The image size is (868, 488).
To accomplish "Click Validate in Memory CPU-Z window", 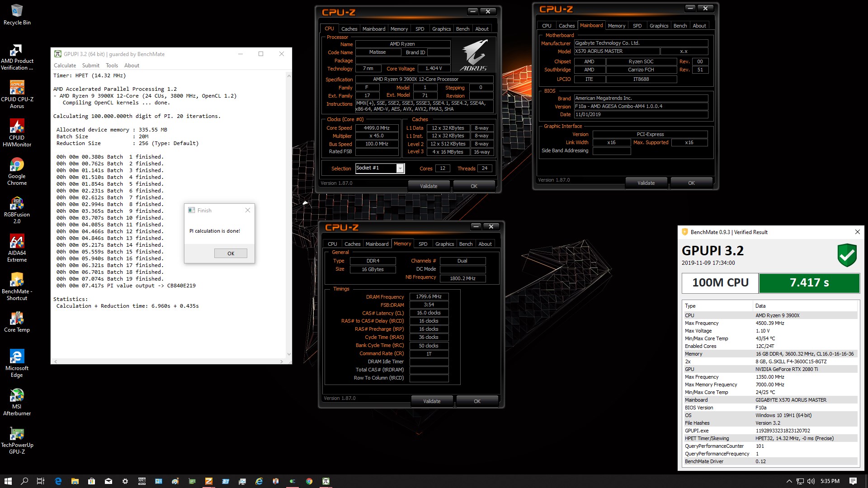I will click(x=432, y=401).
